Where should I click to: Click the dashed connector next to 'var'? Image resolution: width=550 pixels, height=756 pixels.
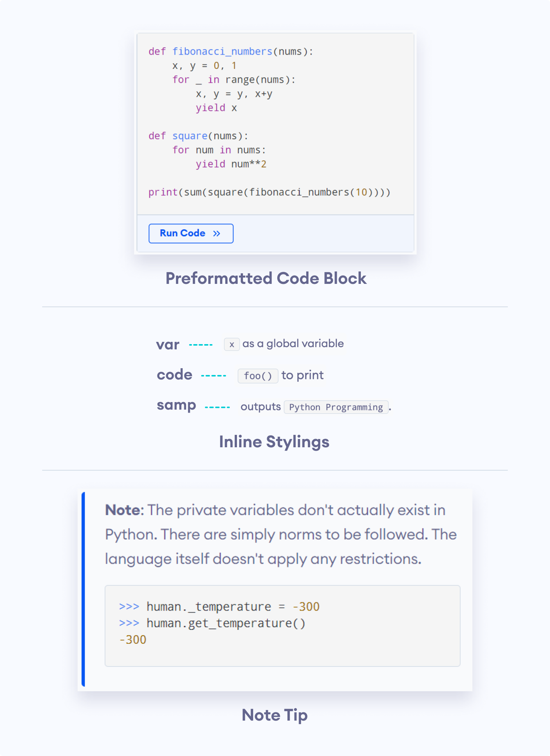click(200, 344)
